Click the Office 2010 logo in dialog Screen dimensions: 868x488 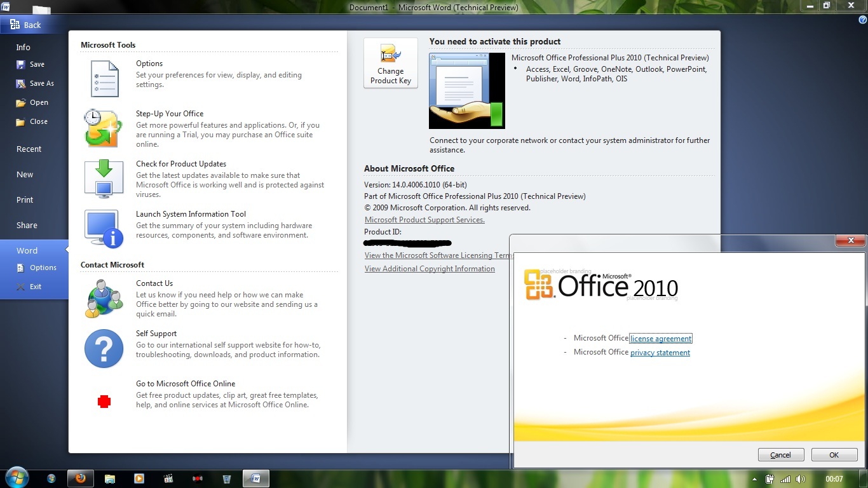tap(601, 285)
